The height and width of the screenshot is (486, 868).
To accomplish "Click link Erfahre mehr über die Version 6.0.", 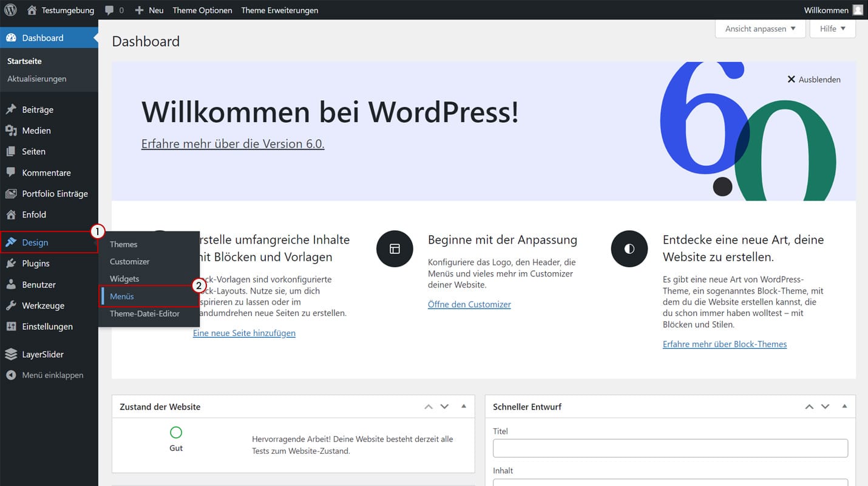I will tap(233, 143).
